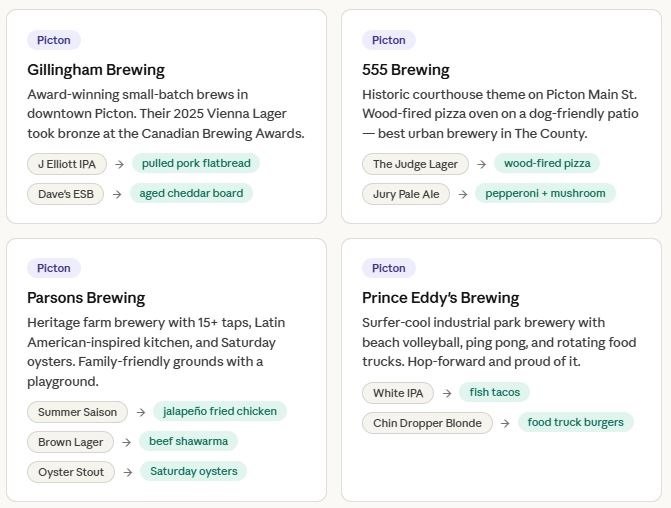Click the White IPA beer pill
This screenshot has height=508, width=671.
point(398,393)
